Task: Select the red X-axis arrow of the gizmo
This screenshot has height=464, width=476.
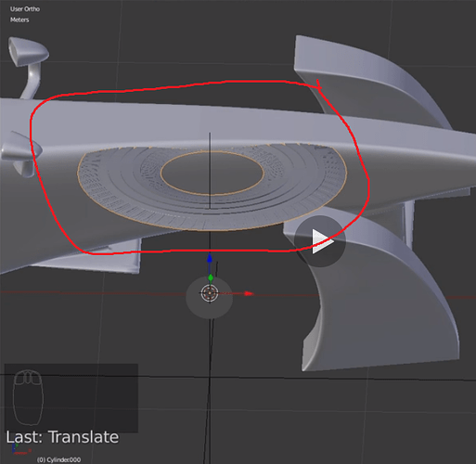Action: (249, 293)
